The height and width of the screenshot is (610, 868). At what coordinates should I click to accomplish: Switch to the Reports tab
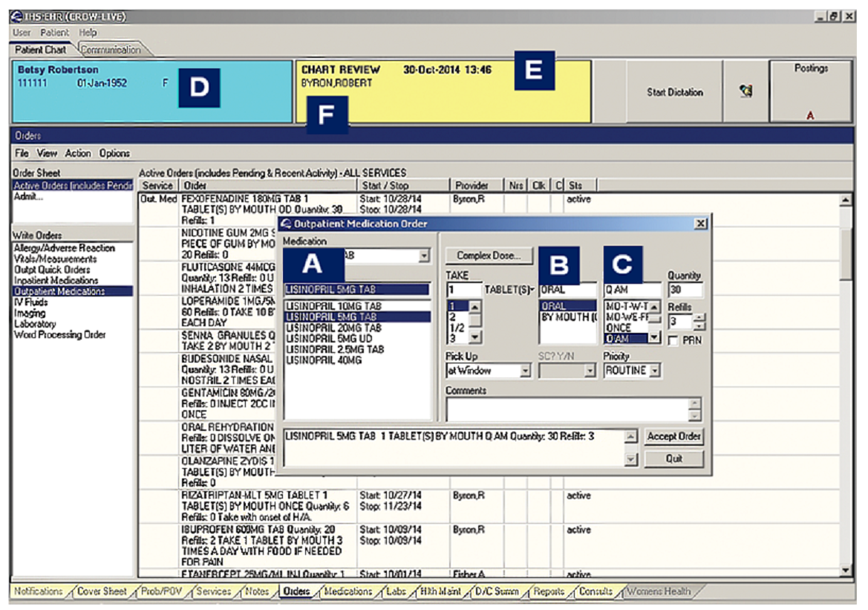[x=549, y=591]
